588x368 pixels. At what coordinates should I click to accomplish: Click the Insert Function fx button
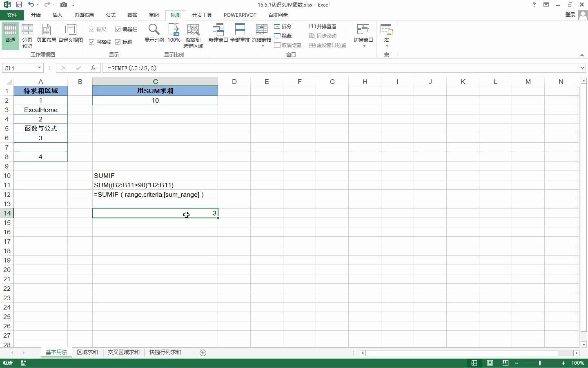(93, 68)
